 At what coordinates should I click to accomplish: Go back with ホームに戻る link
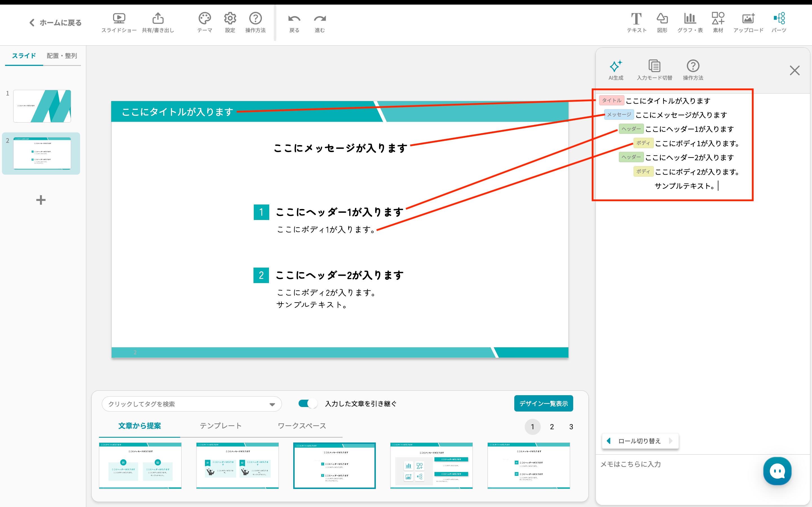point(56,23)
